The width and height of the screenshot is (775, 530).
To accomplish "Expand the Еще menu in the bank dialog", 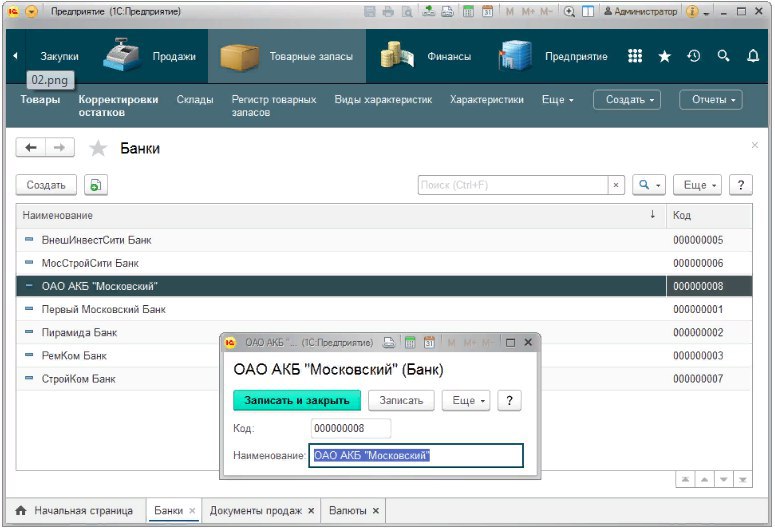I will click(466, 400).
